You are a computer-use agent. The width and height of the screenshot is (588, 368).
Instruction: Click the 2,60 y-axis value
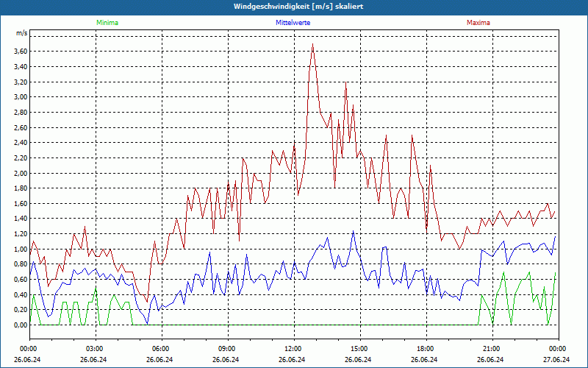click(21, 127)
